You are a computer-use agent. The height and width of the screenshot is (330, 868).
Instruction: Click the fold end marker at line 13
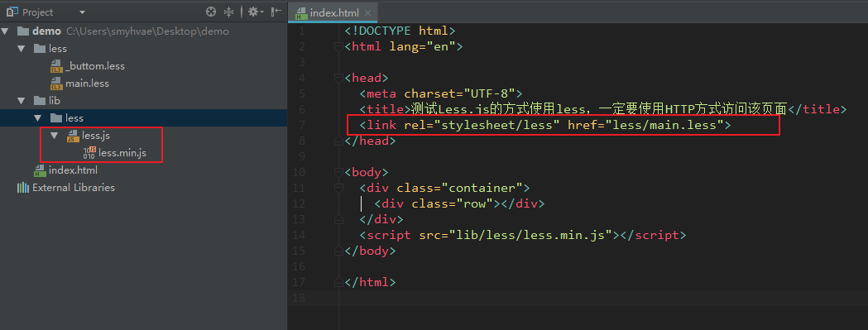[338, 219]
